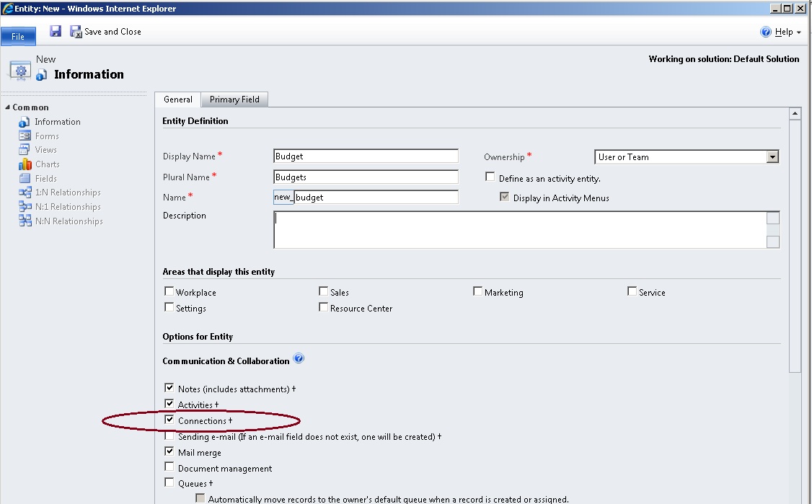
Task: Open the File menu
Action: [18, 35]
